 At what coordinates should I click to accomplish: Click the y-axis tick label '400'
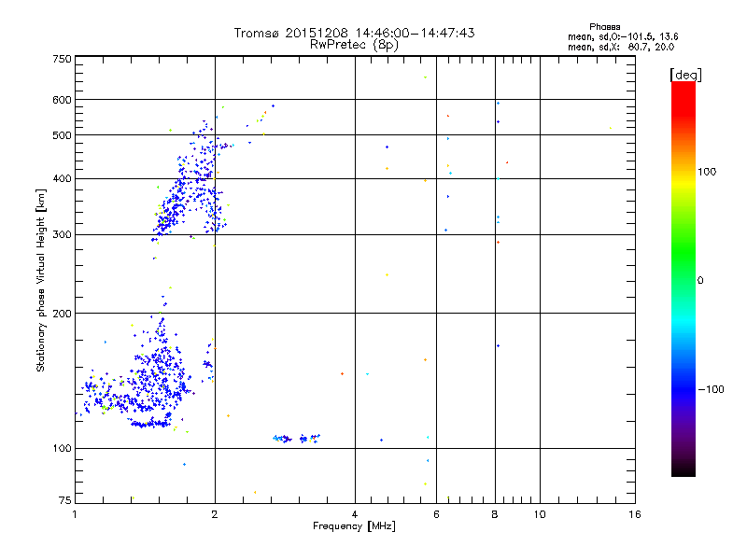(62, 179)
